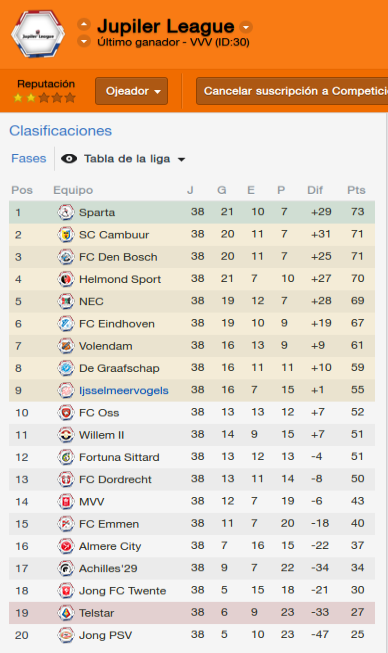Select the Helmond Sport club badge
388x653 pixels.
[66, 279]
